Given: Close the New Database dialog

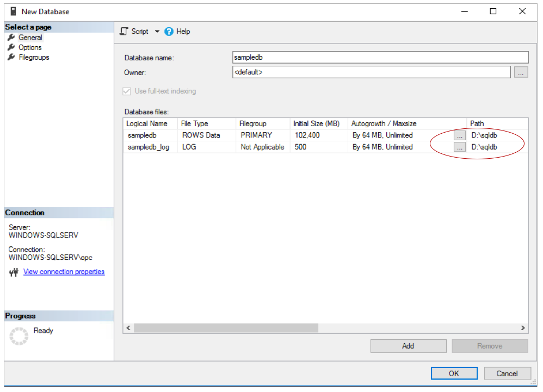Looking at the screenshot, I should point(522,11).
